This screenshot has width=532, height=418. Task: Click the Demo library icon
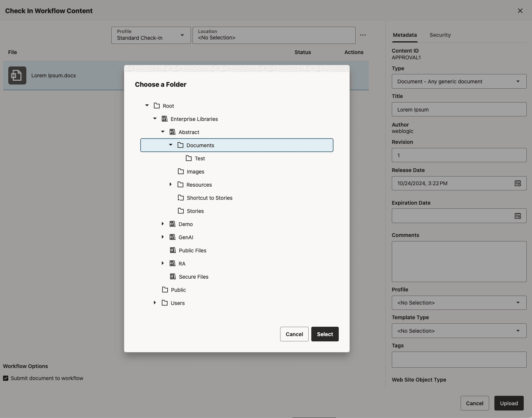click(x=173, y=224)
